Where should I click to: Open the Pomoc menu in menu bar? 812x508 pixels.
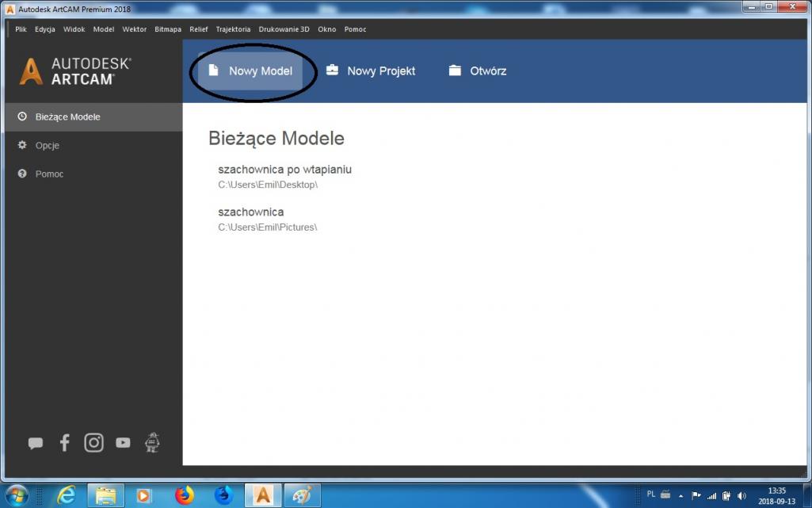(355, 29)
